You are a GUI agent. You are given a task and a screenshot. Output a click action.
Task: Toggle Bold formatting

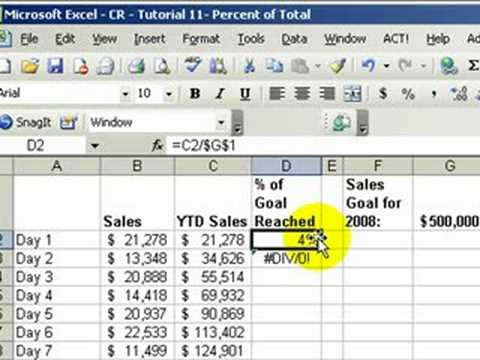pos(195,94)
